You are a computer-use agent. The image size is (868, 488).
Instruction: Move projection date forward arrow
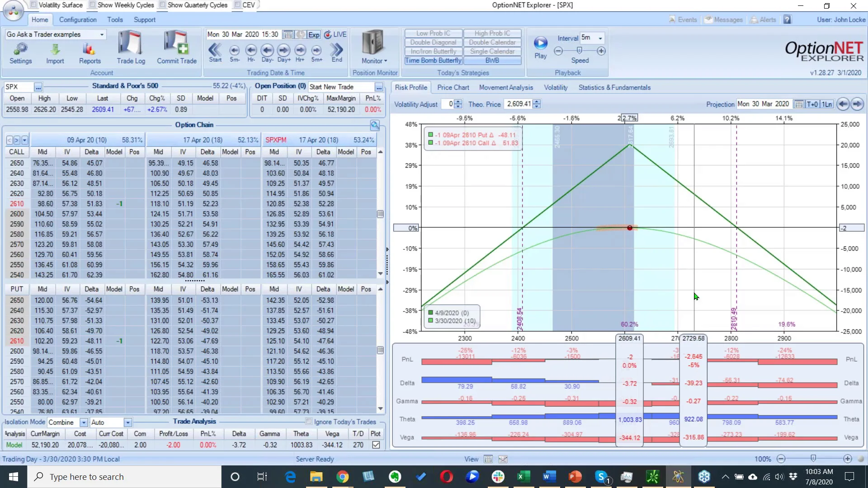point(857,104)
